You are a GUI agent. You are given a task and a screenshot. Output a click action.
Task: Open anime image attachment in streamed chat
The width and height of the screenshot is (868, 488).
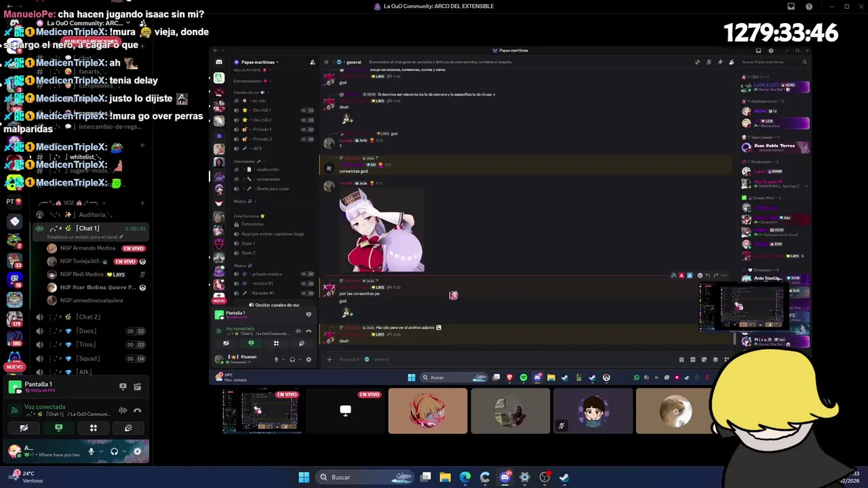pyautogui.click(x=382, y=230)
